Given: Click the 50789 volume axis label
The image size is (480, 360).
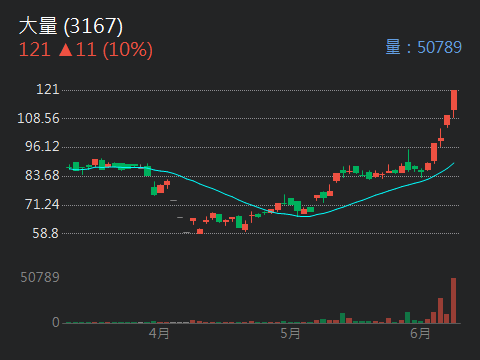Looking at the screenshot, I should pos(40,277).
